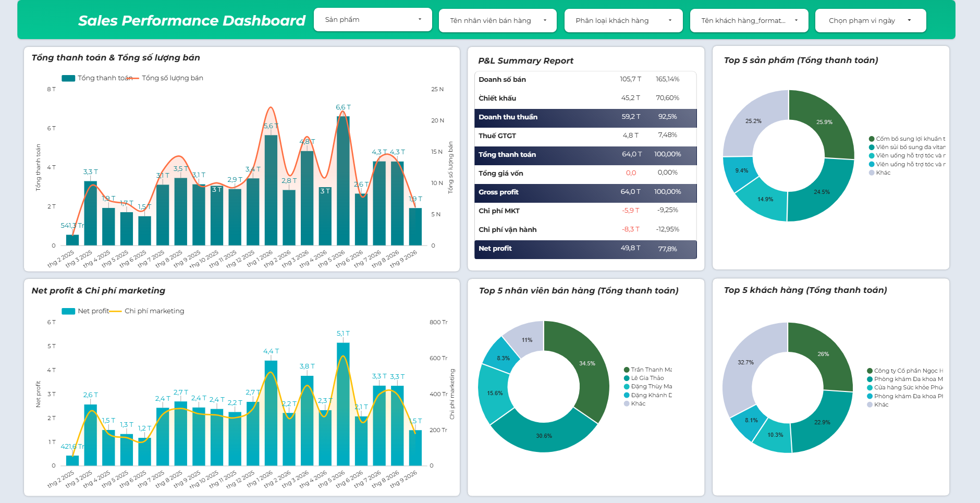Open the Sản phẩm filter dropdown

[x=373, y=20]
